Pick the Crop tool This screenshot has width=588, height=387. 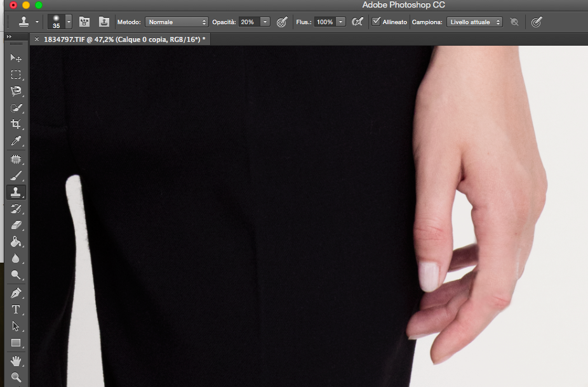click(16, 124)
